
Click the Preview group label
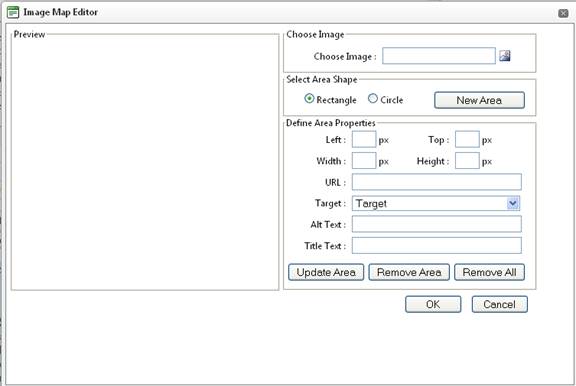coord(29,35)
